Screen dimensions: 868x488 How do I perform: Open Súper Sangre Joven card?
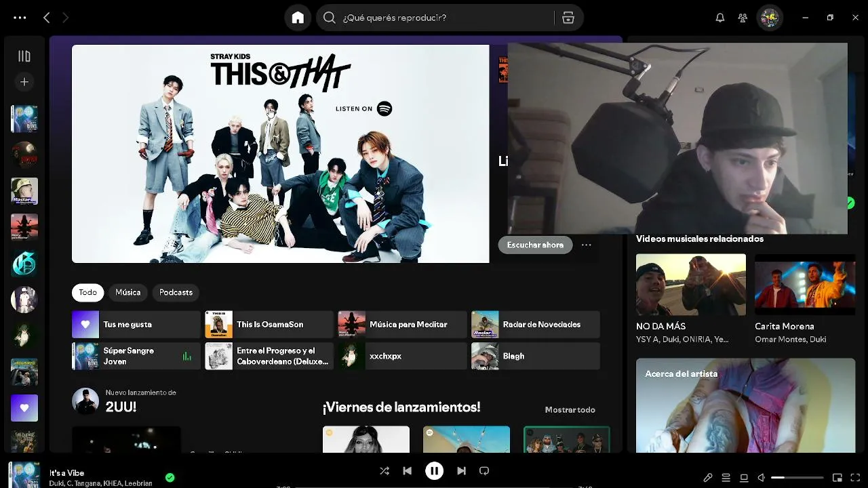(136, 356)
